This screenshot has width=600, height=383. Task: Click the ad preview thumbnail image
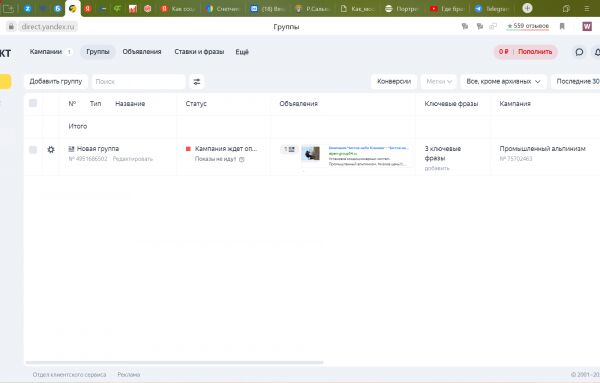[x=310, y=153]
